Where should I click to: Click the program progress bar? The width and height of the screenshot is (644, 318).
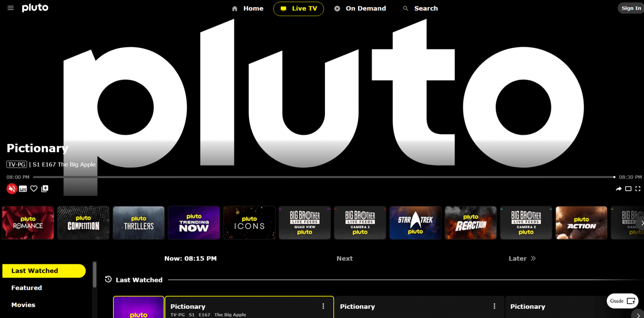(x=324, y=177)
